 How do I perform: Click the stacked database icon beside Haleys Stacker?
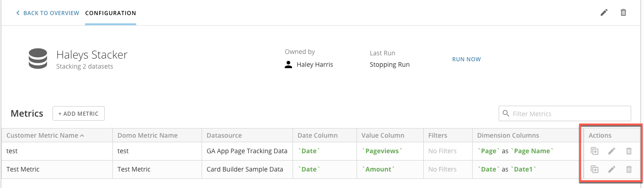(x=38, y=59)
